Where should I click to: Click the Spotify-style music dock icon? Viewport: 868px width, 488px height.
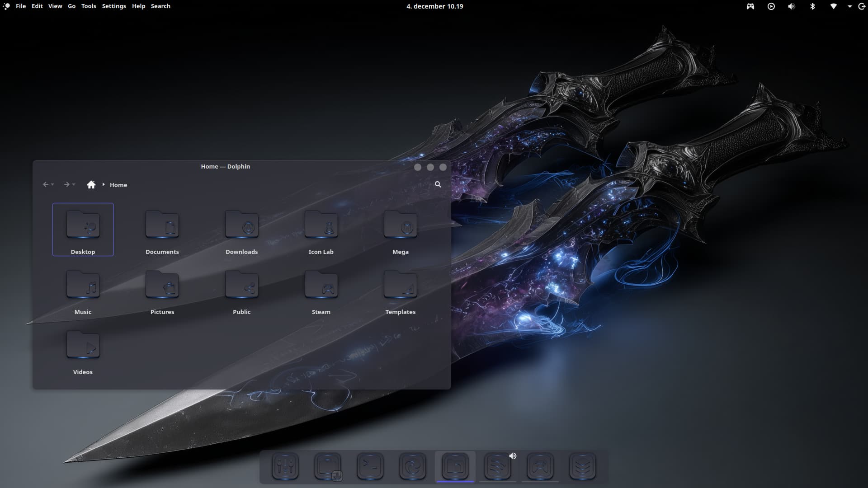point(498,466)
